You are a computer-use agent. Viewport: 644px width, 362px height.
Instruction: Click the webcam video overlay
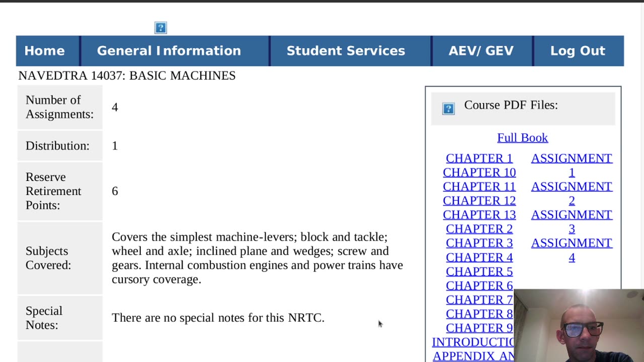(x=579, y=325)
